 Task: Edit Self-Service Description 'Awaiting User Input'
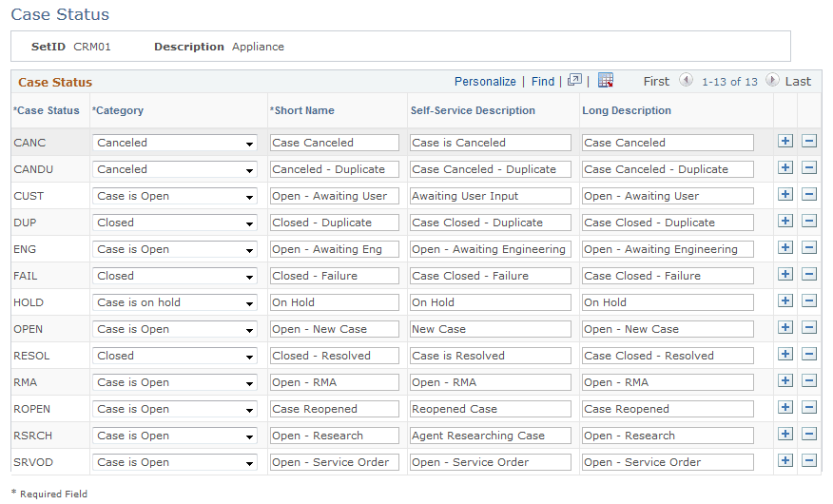click(x=491, y=196)
